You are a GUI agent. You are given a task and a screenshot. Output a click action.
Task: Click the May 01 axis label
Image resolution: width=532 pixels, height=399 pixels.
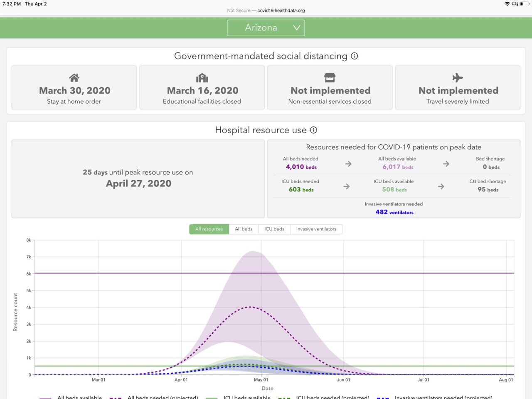(261, 380)
